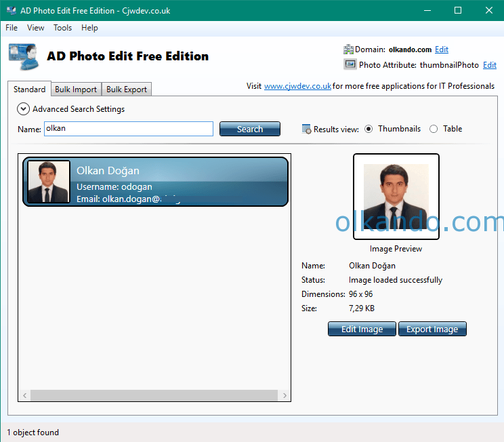Click in the Name search field
504x442 pixels.
129,129
